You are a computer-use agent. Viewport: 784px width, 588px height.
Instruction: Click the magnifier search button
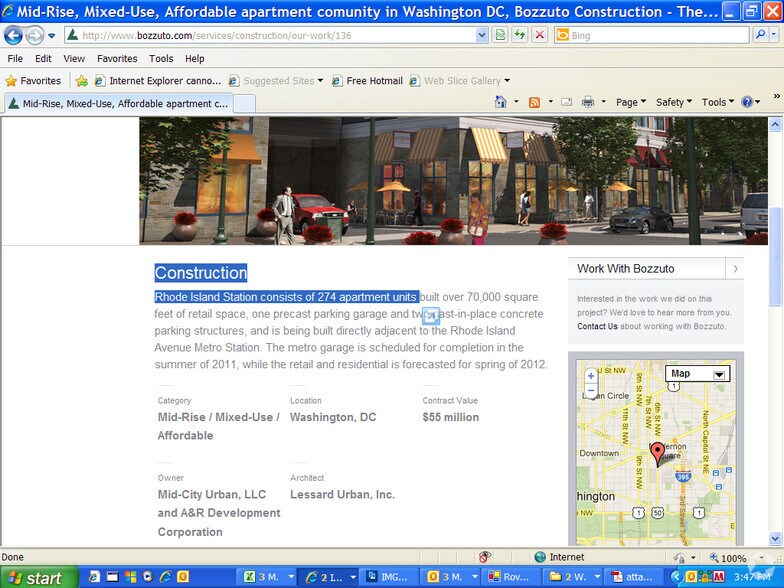coord(760,35)
